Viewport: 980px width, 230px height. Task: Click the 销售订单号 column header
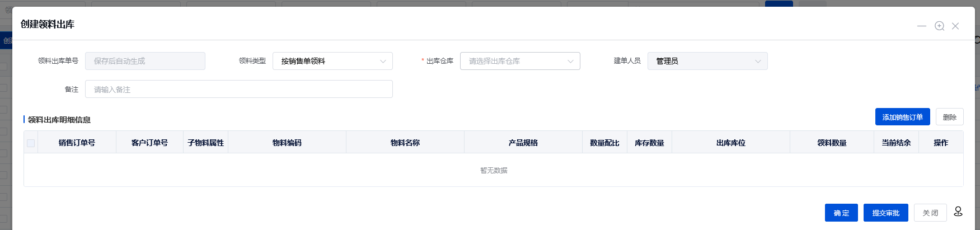click(x=77, y=143)
